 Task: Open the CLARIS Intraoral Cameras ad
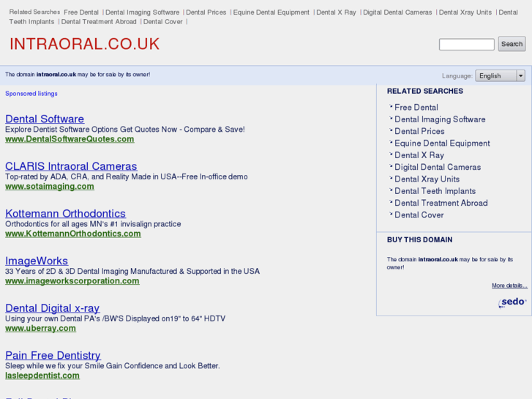[71, 166]
